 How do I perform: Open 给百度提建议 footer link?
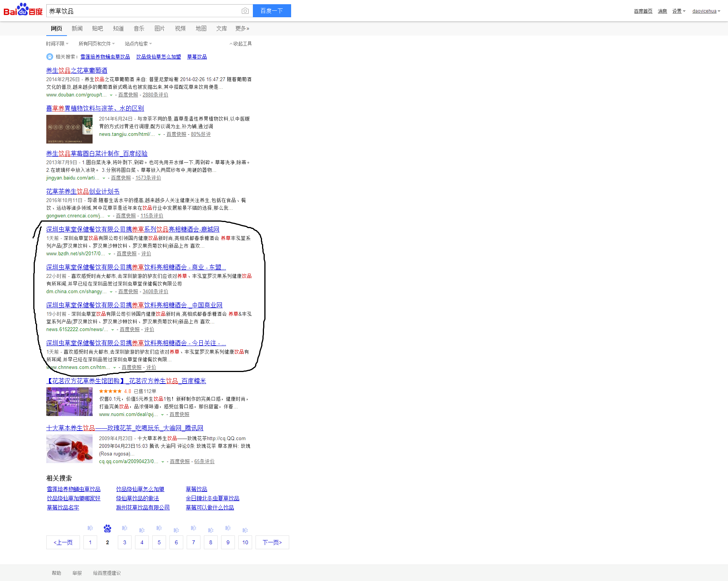click(x=107, y=573)
